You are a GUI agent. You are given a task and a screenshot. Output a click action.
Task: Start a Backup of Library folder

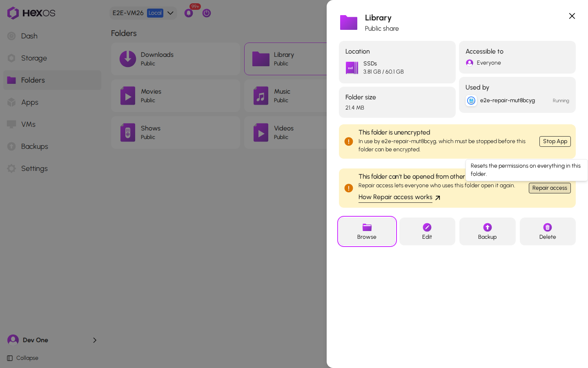tap(487, 231)
